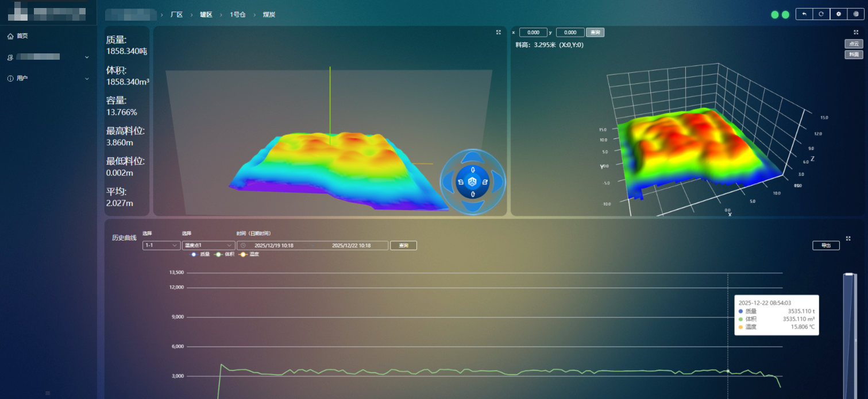Toggle the 体积 series in chart legend
The height and width of the screenshot is (399, 868).
click(x=224, y=254)
